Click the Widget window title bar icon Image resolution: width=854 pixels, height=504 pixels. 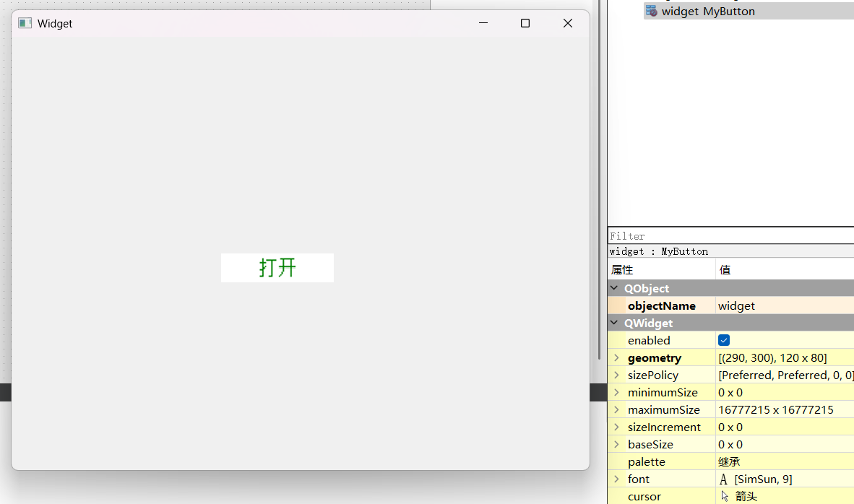pyautogui.click(x=25, y=23)
